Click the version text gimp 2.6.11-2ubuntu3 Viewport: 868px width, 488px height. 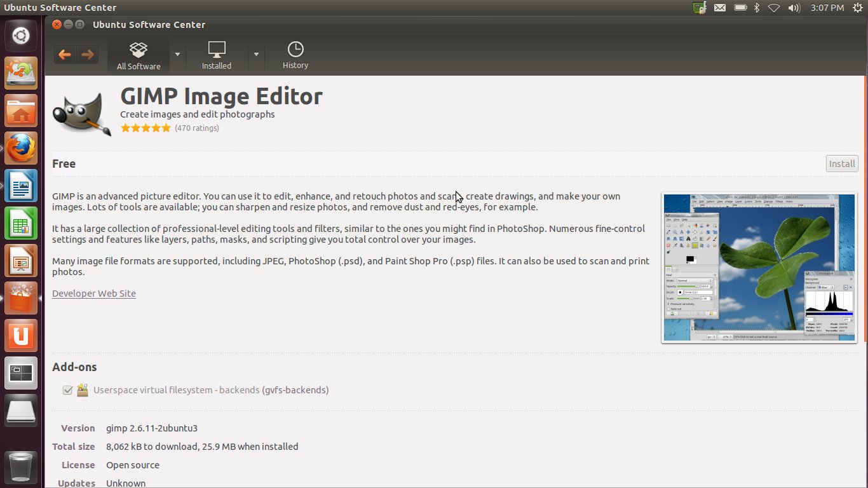tap(152, 428)
